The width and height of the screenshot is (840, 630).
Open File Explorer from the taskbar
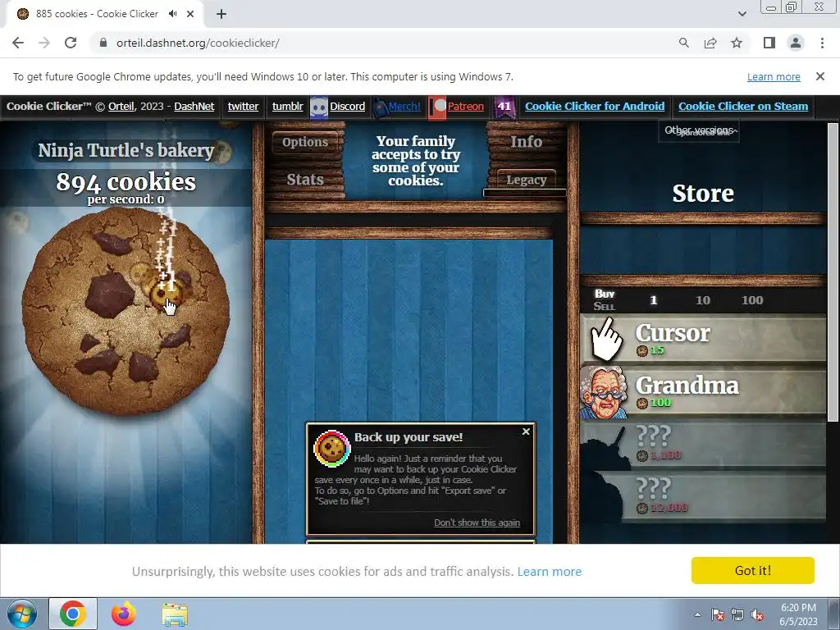coord(176,614)
